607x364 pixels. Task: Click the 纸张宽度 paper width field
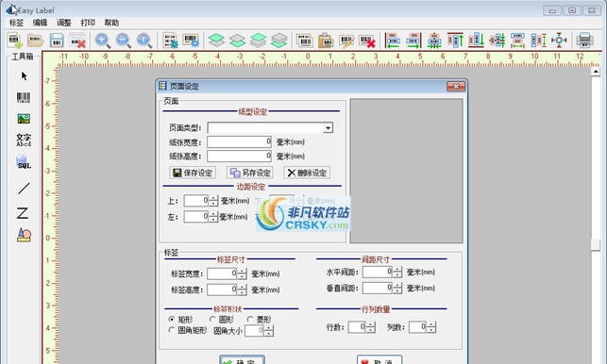239,142
